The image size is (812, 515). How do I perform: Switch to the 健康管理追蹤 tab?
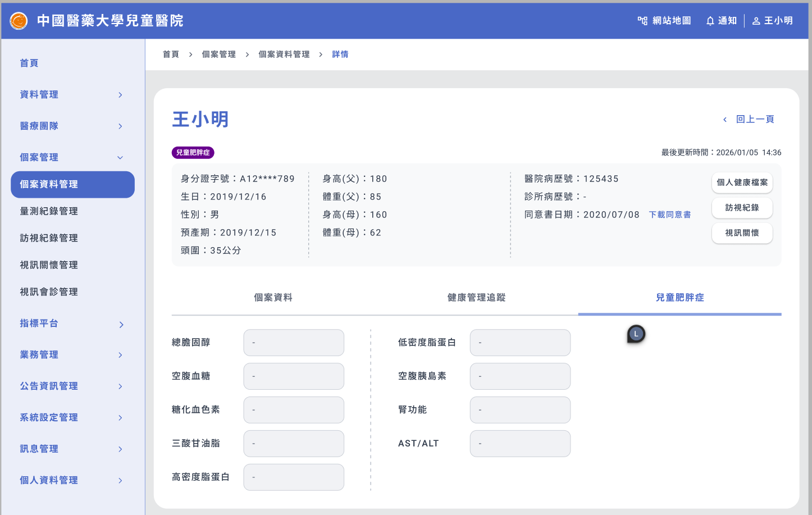coord(476,298)
